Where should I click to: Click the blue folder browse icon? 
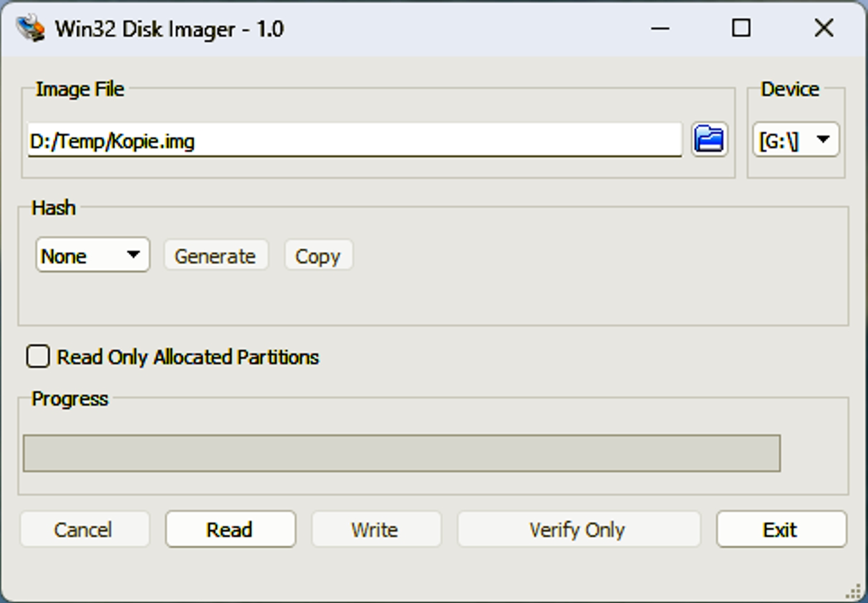tap(709, 139)
